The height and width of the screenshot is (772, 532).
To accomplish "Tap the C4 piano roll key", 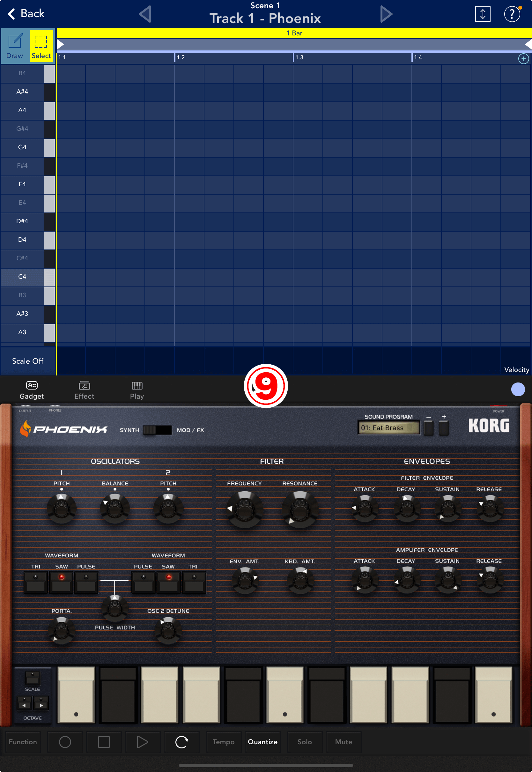I will 28,277.
